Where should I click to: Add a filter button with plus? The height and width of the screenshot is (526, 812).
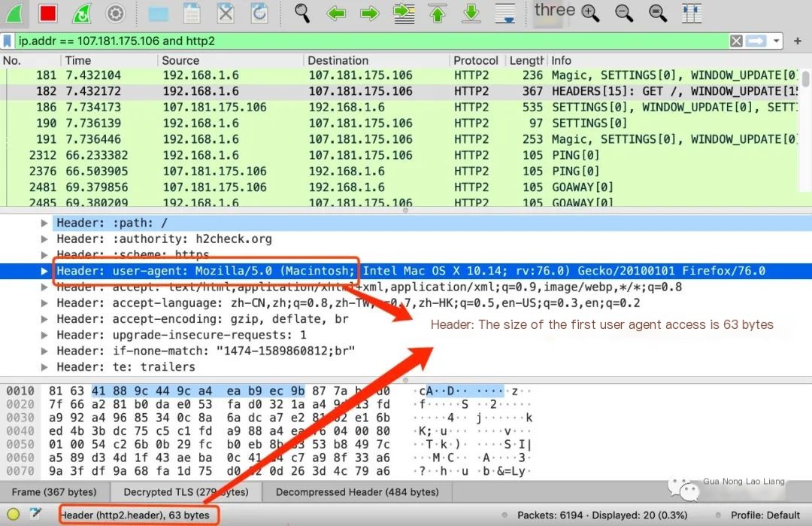tap(798, 41)
